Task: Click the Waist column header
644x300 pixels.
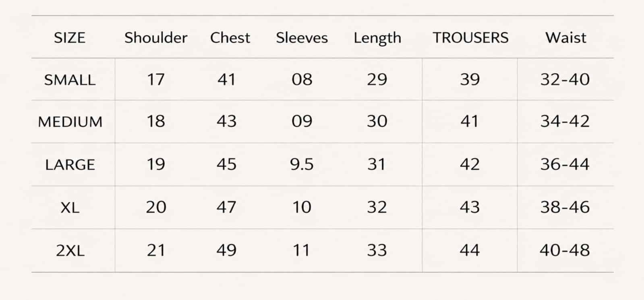Action: (x=565, y=38)
